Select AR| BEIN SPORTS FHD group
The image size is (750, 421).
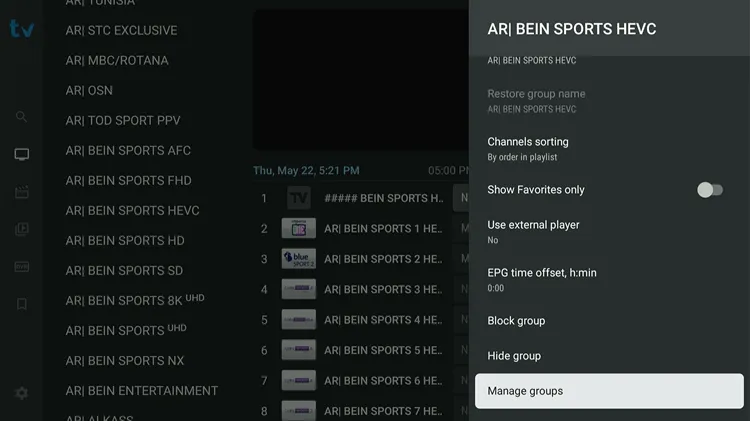[128, 180]
